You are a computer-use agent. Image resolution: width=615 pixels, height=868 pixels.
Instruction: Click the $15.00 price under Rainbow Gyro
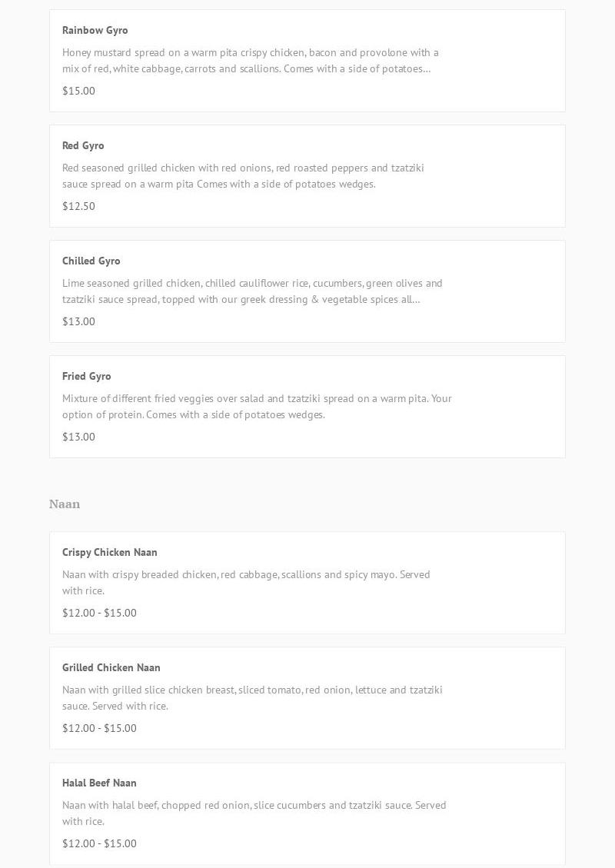click(x=78, y=91)
